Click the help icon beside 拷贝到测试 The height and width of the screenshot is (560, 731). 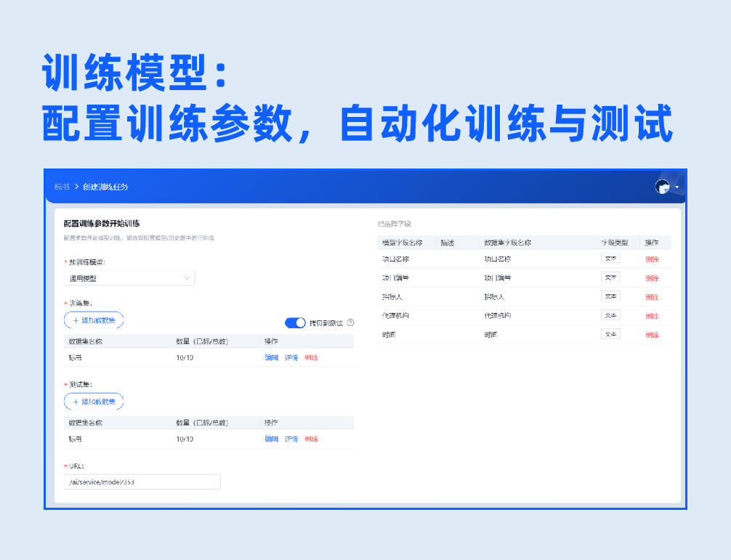(350, 323)
